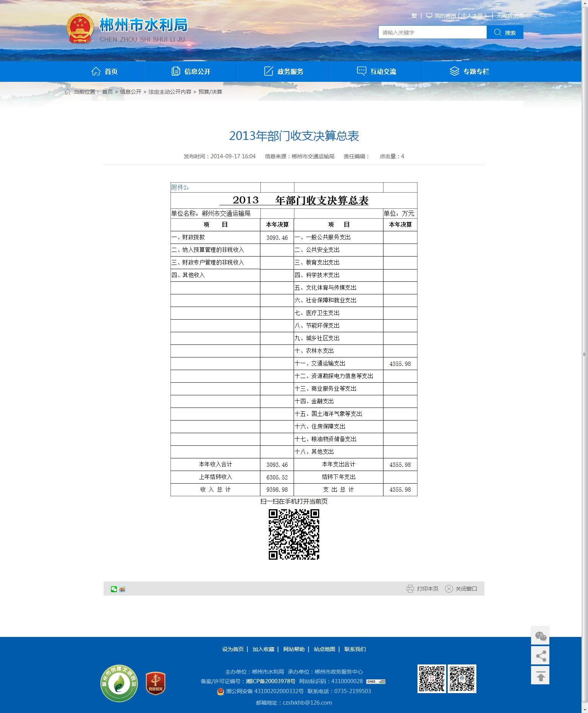Select 十一、交通运输支出 row label
Viewport: 588px width, 713px height.
coord(320,364)
